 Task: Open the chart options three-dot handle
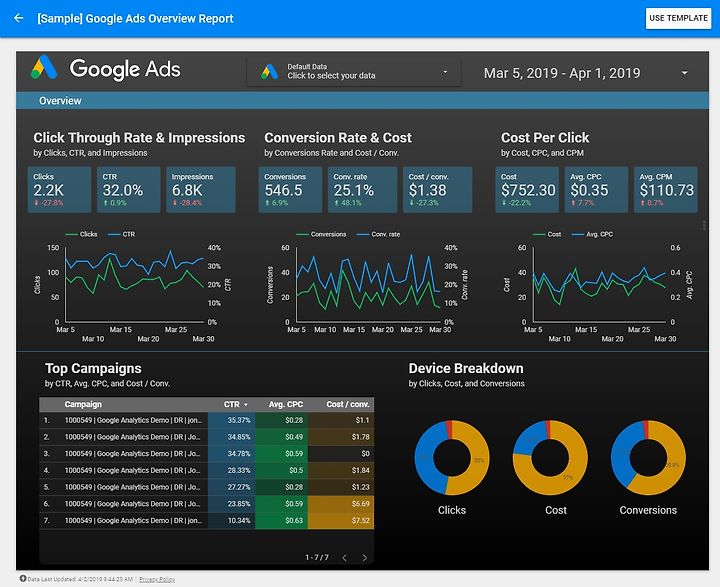pos(704,225)
